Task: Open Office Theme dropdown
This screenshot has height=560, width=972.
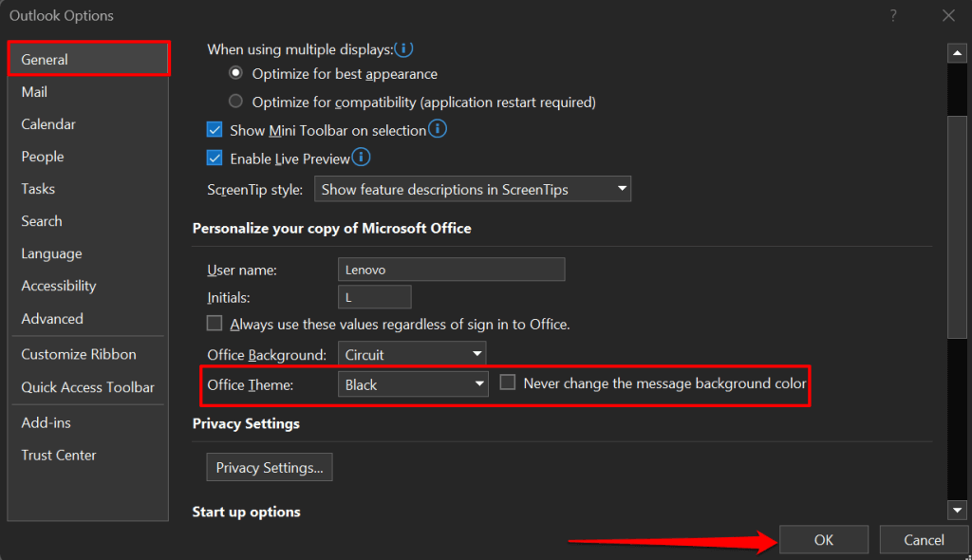Action: tap(413, 384)
